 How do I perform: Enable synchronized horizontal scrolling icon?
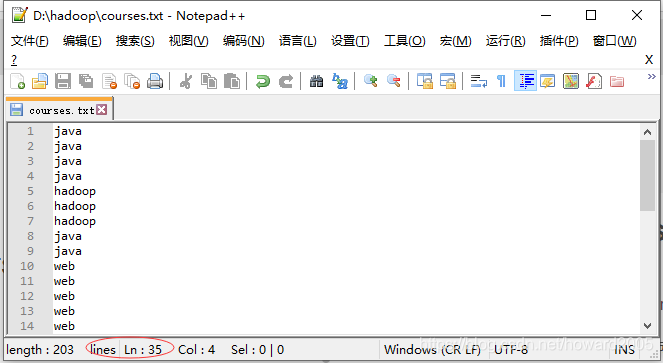tap(448, 81)
